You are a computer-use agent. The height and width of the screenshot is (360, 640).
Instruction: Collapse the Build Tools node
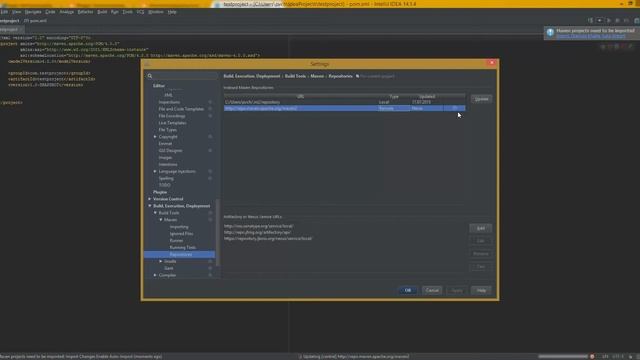pyautogui.click(x=155, y=213)
